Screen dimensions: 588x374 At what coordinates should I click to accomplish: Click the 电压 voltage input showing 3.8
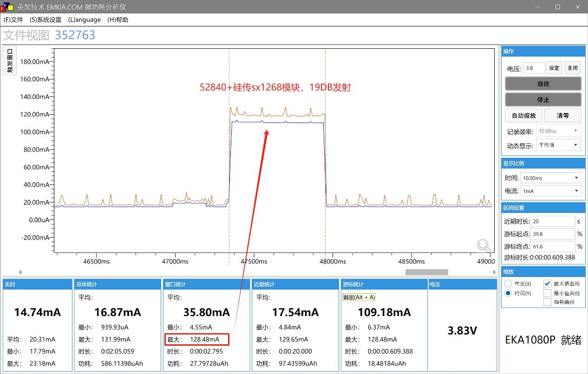point(533,67)
